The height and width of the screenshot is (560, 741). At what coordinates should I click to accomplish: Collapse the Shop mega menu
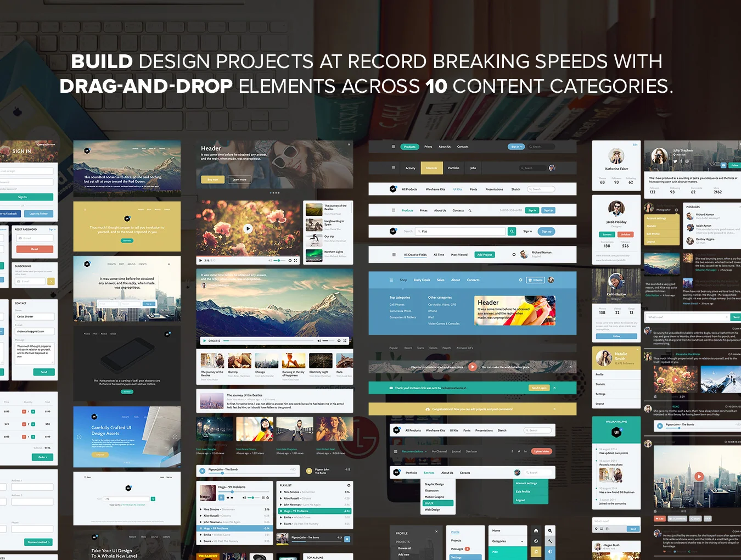coord(403,280)
